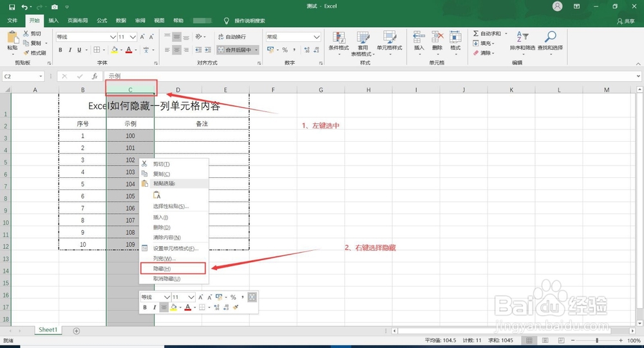Toggle Bold in the ribbon font group

pyautogui.click(x=61, y=50)
